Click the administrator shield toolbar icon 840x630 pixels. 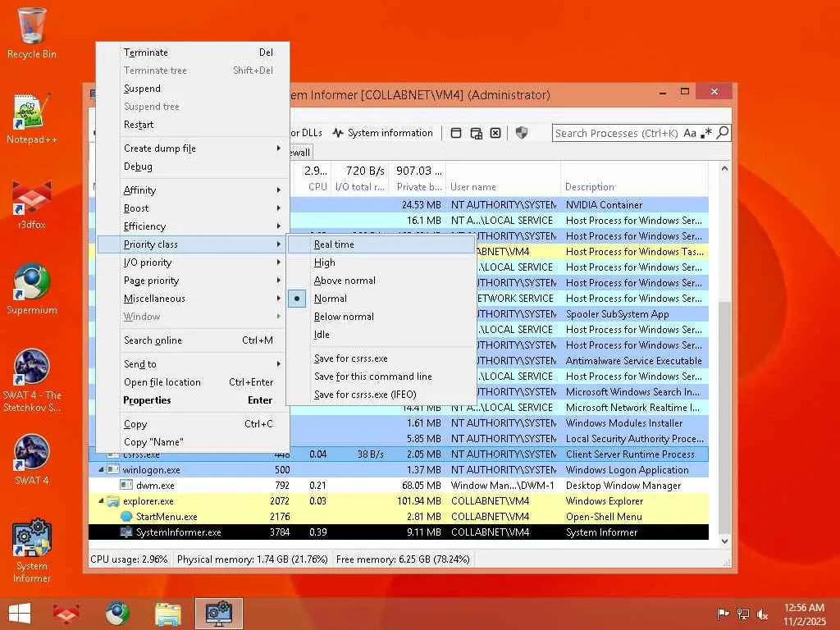point(521,133)
